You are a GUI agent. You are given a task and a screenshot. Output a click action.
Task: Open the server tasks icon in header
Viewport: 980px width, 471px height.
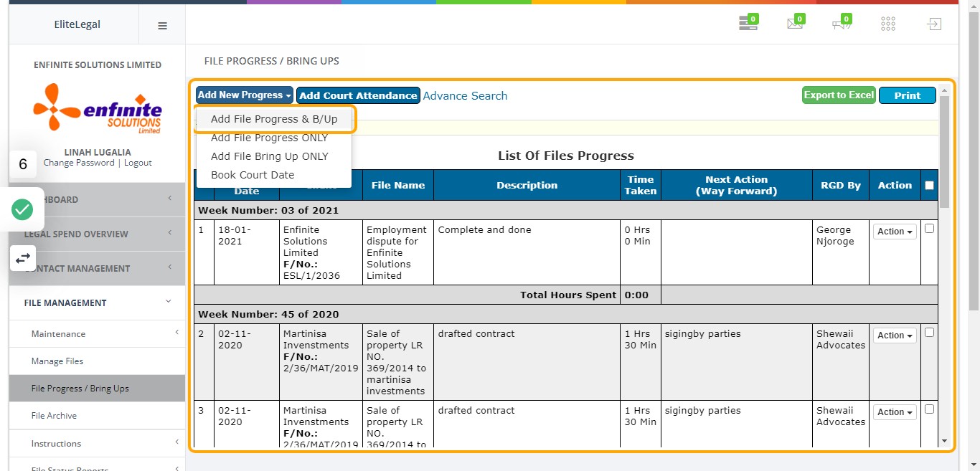tap(748, 24)
